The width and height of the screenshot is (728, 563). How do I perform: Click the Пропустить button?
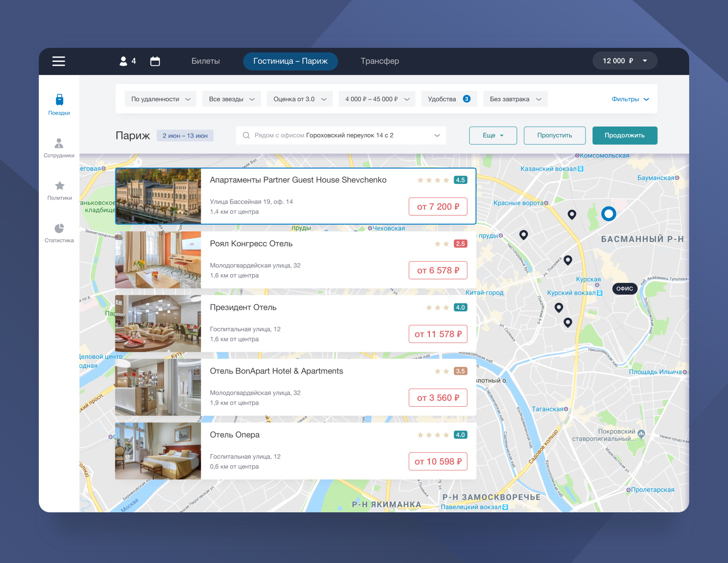click(555, 135)
